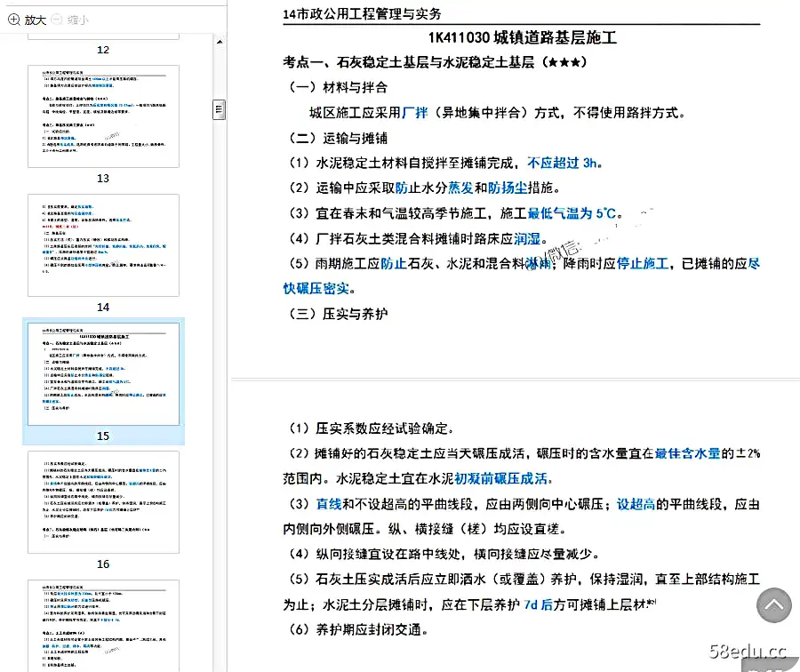Click thumbnail scrollbar up arrow
The height and width of the screenshot is (672, 800).
point(220,42)
